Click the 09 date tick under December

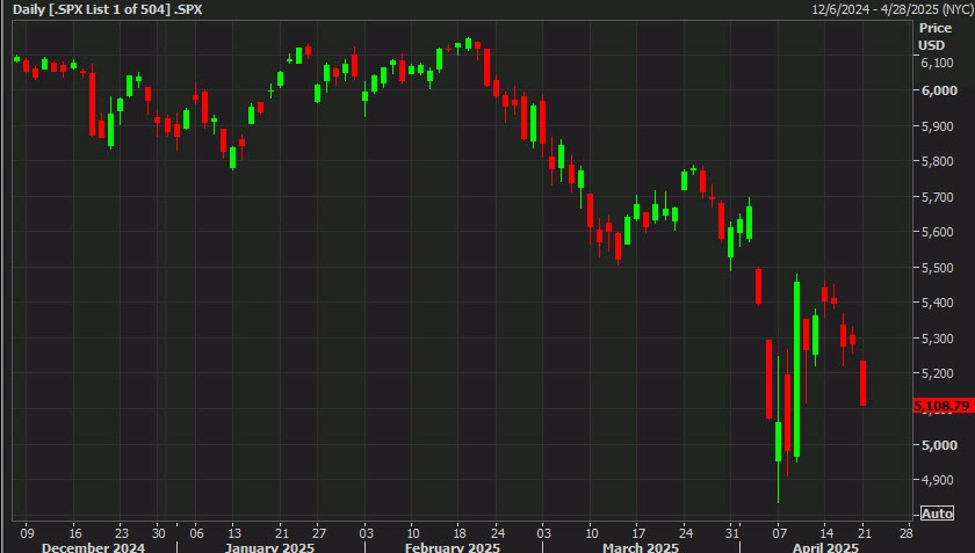(26, 532)
